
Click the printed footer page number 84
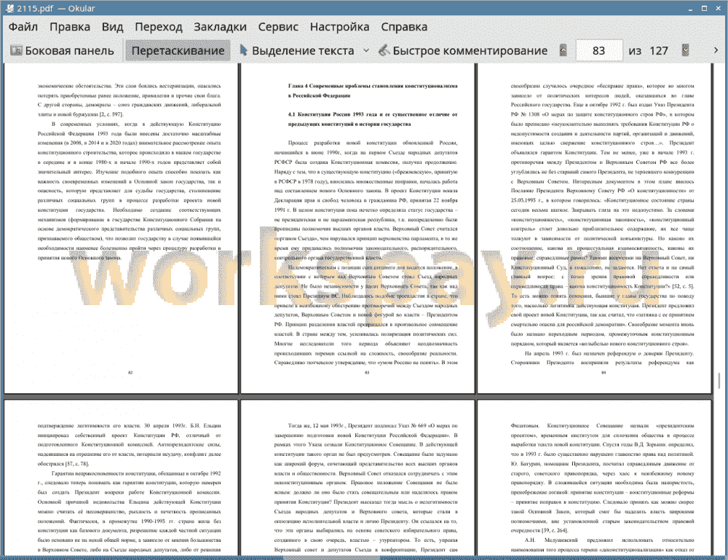(604, 372)
